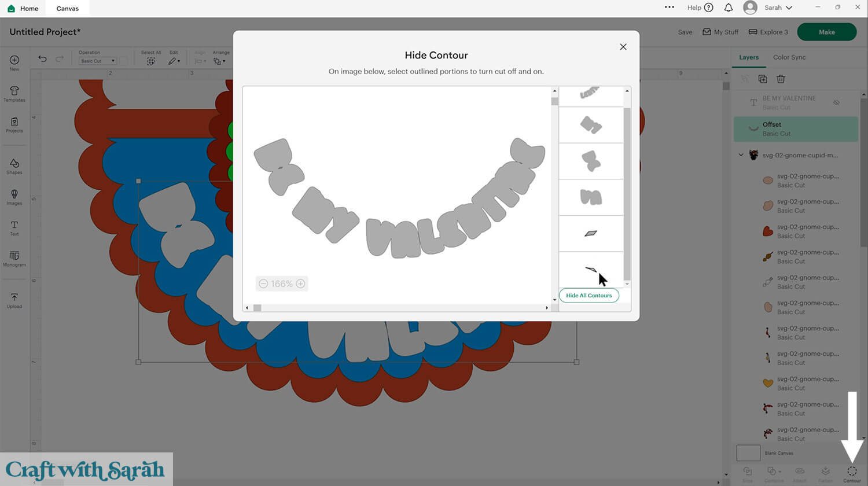Screen dimensions: 868x486
Task: Undo the last action
Action: tap(42, 58)
